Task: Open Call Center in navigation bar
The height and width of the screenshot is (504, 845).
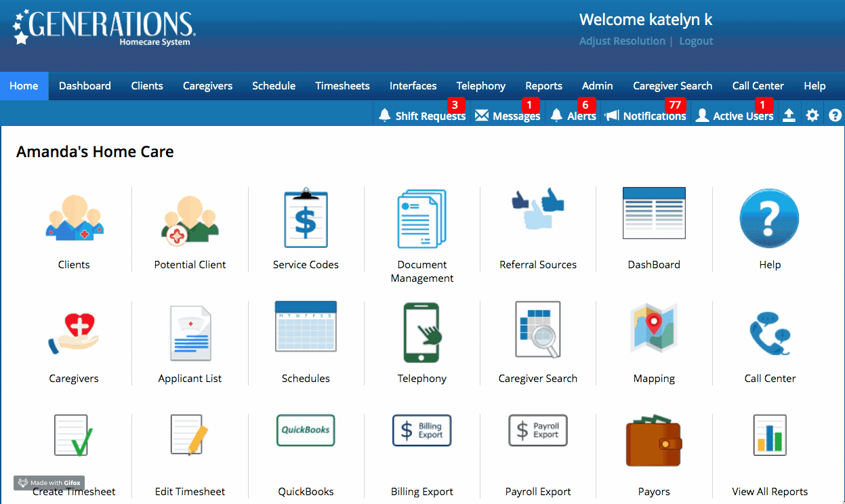Action: coord(758,86)
